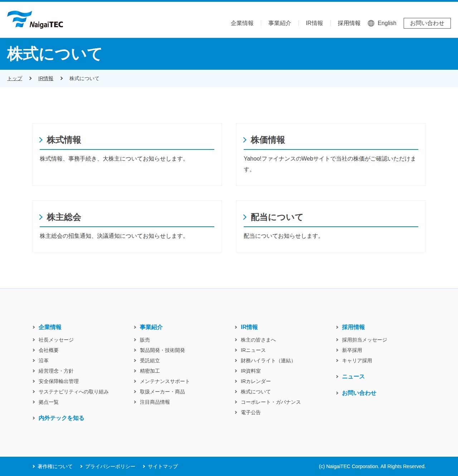Screen dimensions: 458x476
Task: Open 受託組立 in the footer
Action: pos(150,360)
